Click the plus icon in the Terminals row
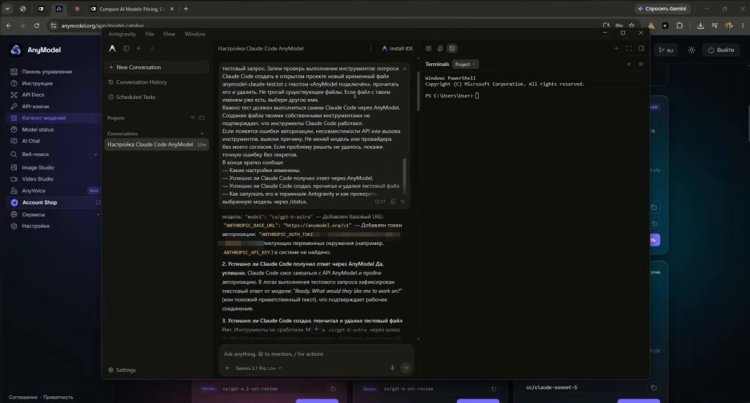The width and height of the screenshot is (750, 403). click(629, 64)
